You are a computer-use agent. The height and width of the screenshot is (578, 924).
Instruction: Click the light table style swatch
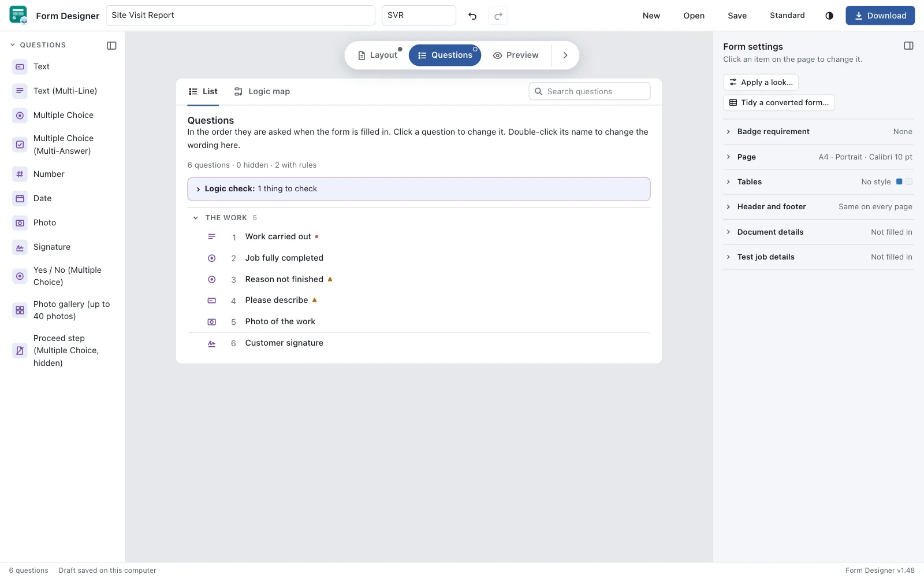(909, 181)
